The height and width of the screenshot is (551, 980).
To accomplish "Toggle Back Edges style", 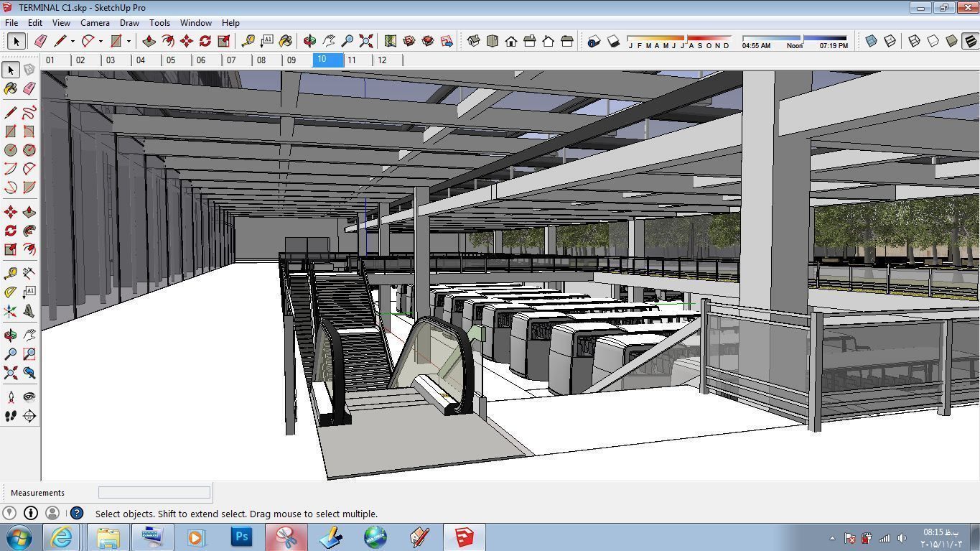I will [x=890, y=42].
